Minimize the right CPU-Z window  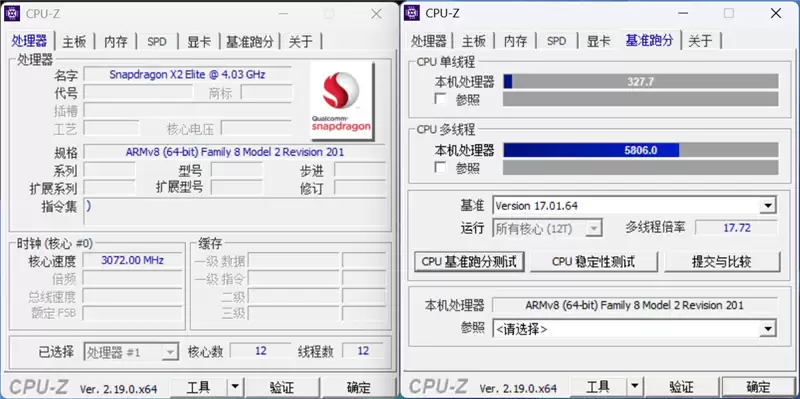click(x=683, y=14)
